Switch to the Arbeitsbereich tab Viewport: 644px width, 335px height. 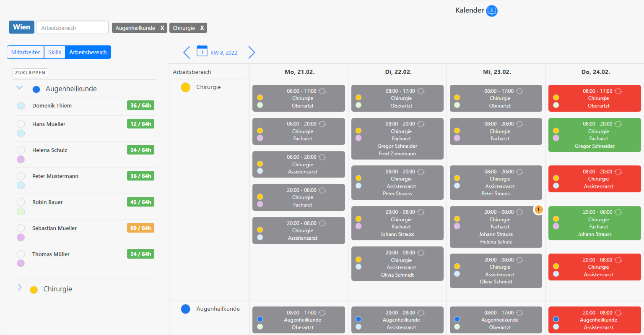[x=88, y=52]
